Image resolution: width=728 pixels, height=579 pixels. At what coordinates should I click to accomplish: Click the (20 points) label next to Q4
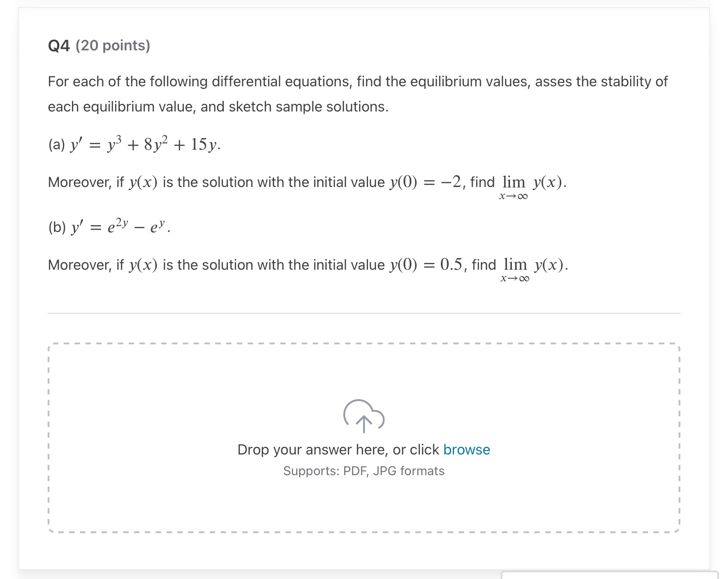point(113,45)
